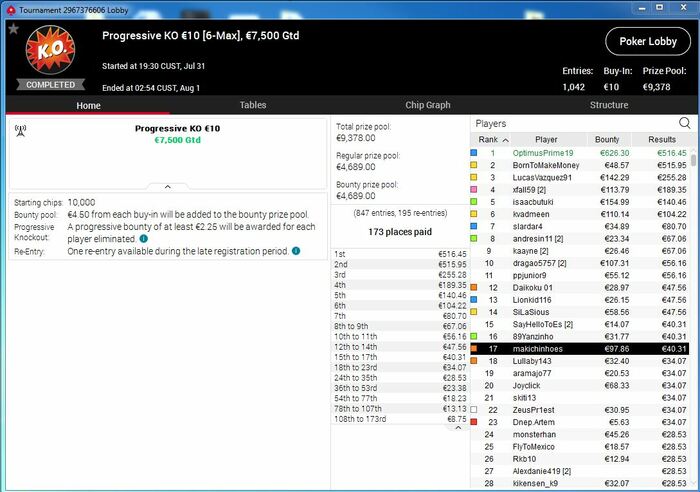700x492 pixels.
Task: Select player row FlyToMexico
Action: click(579, 446)
